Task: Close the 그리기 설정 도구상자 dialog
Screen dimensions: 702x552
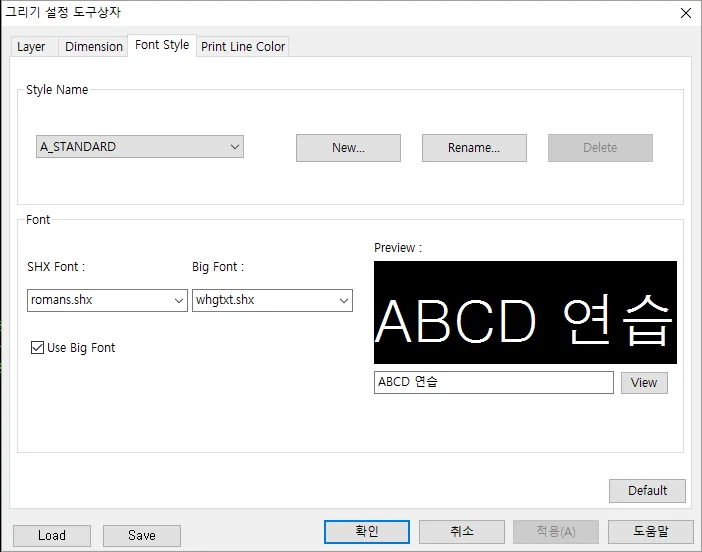Action: point(685,13)
